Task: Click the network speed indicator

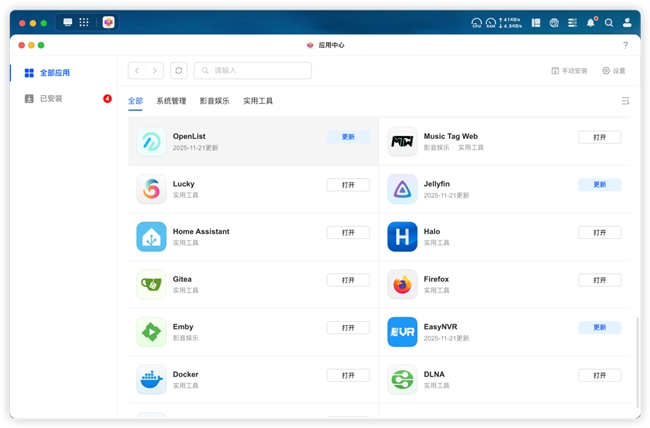Action: tap(510, 23)
